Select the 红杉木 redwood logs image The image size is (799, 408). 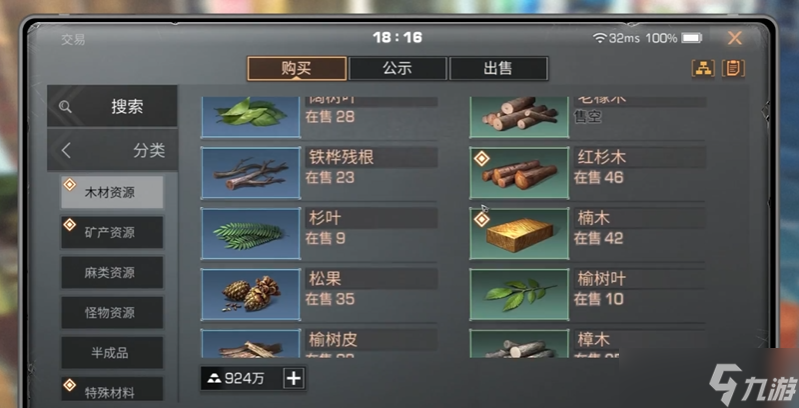pyautogui.click(x=519, y=173)
